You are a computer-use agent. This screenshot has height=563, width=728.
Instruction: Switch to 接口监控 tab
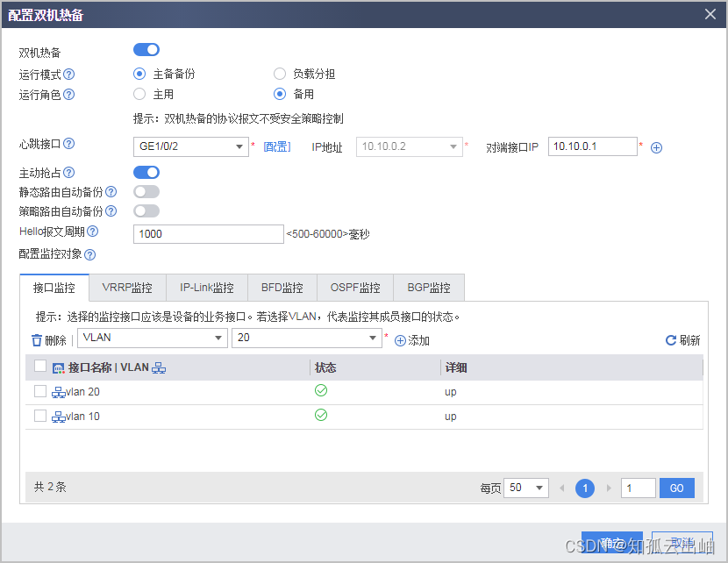pos(54,288)
